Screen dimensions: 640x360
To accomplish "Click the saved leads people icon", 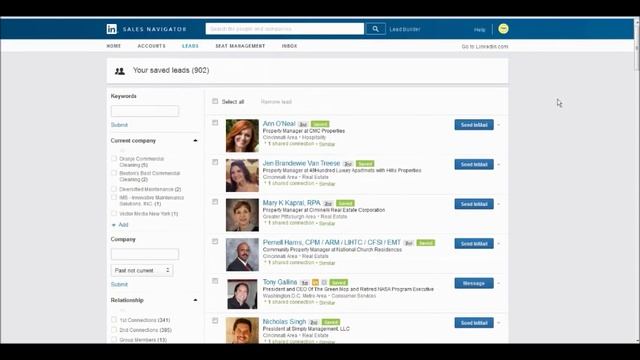I will 120,71.
